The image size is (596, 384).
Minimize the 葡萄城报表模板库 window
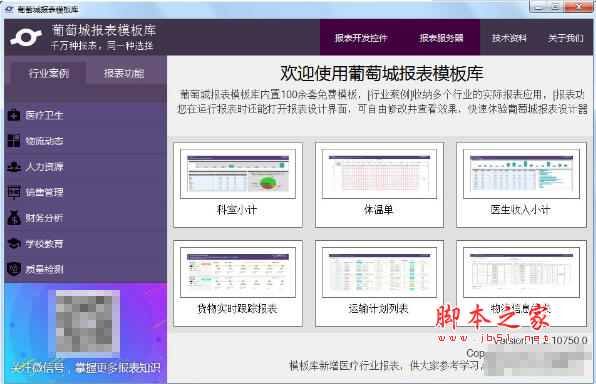(537, 7)
